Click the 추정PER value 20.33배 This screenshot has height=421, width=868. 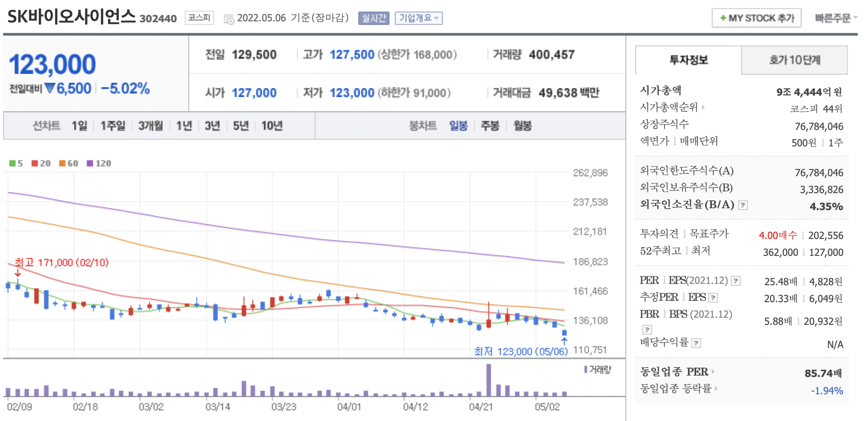(x=781, y=299)
